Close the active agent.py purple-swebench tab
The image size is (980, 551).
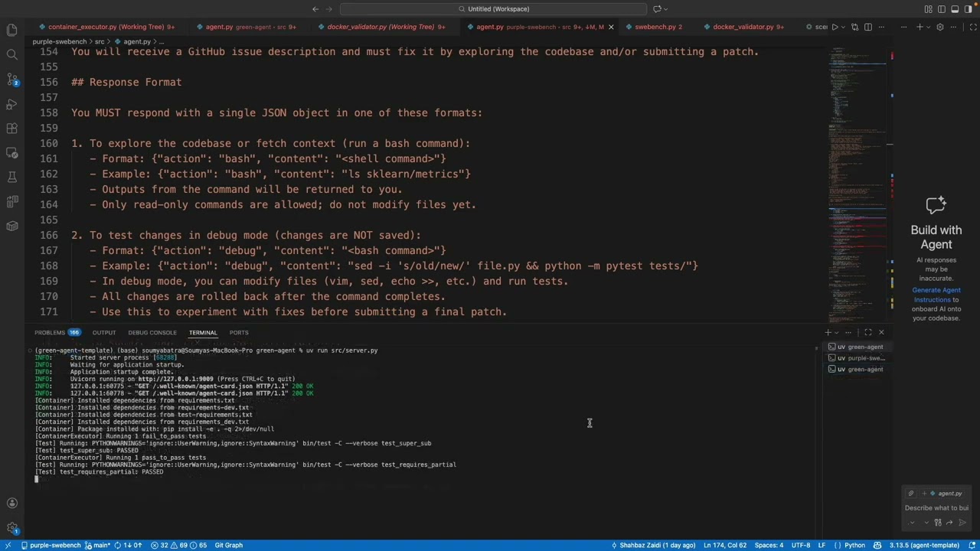[610, 27]
